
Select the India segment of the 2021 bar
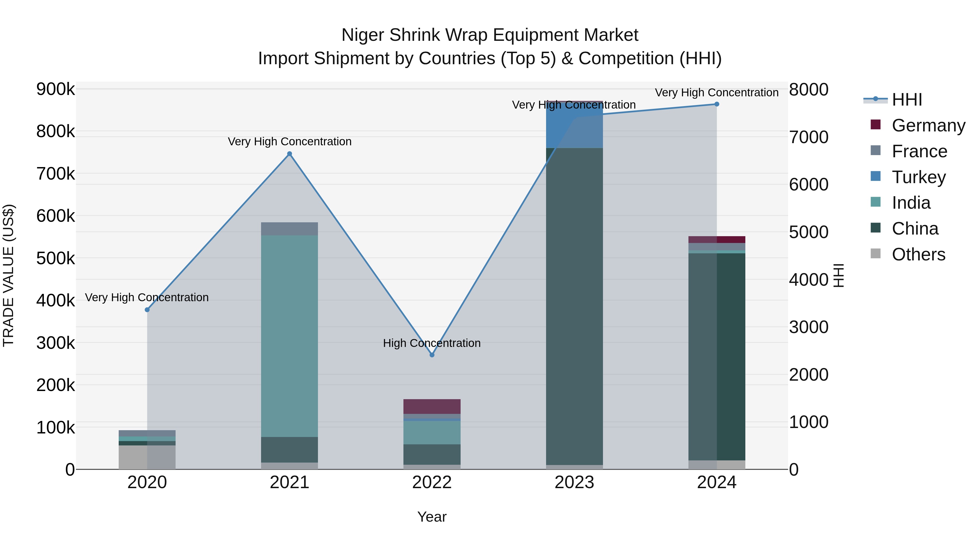coord(290,336)
